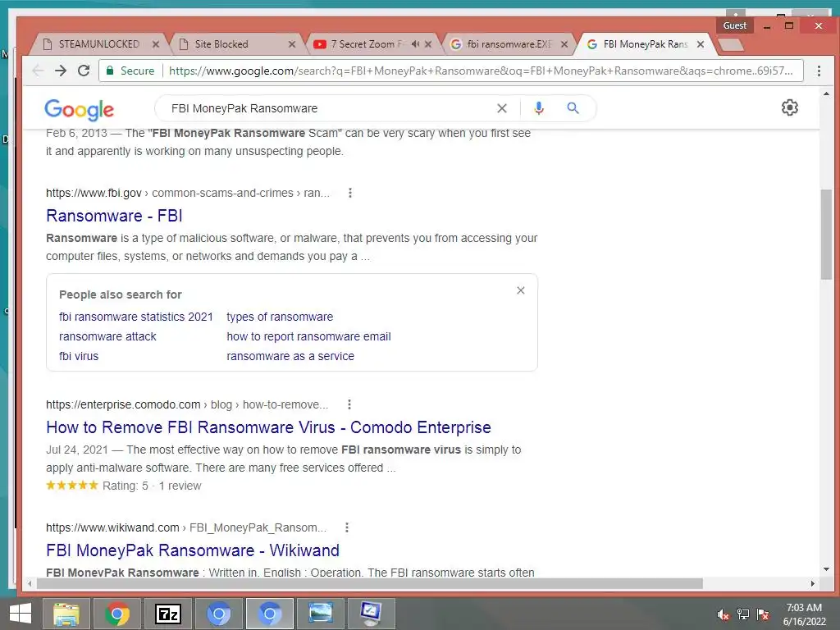Click the network tray icon
Image resolution: width=840 pixels, height=630 pixels.
pyautogui.click(x=743, y=614)
